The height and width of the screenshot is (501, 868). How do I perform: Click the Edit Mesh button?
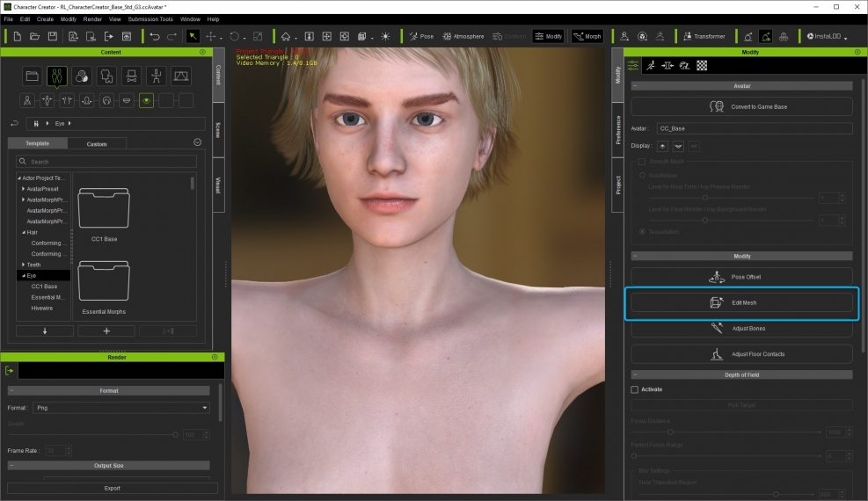point(741,302)
